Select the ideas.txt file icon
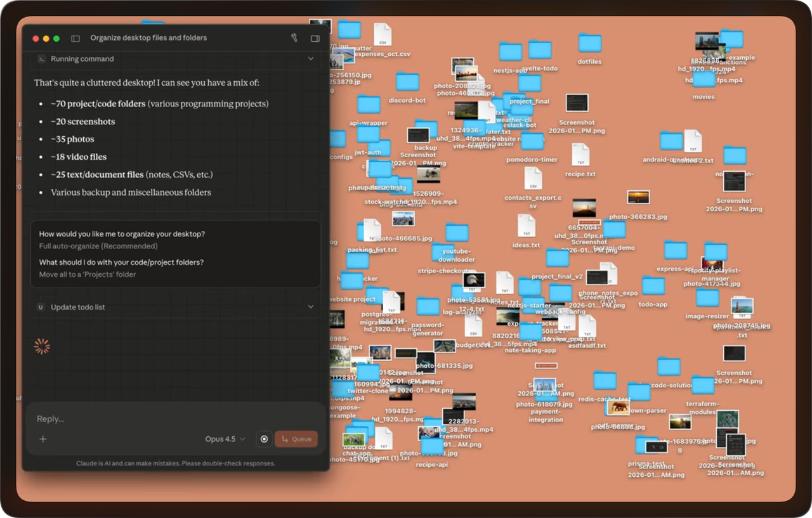This screenshot has height=518, width=812. (527, 226)
